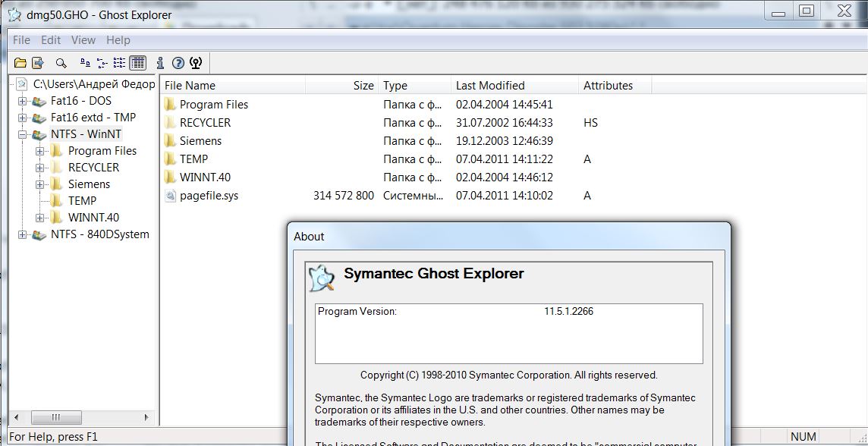868x446 pixels.
Task: Select pagefile.sys in the file list
Action: click(209, 196)
